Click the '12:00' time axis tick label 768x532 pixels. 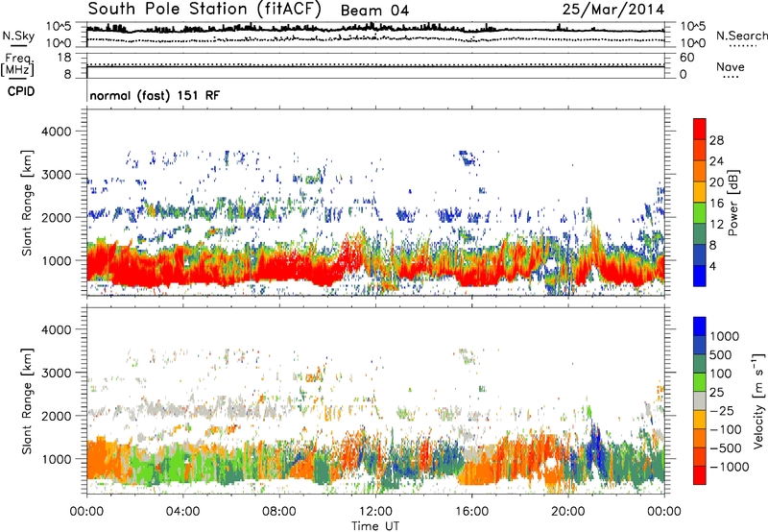[375, 512]
